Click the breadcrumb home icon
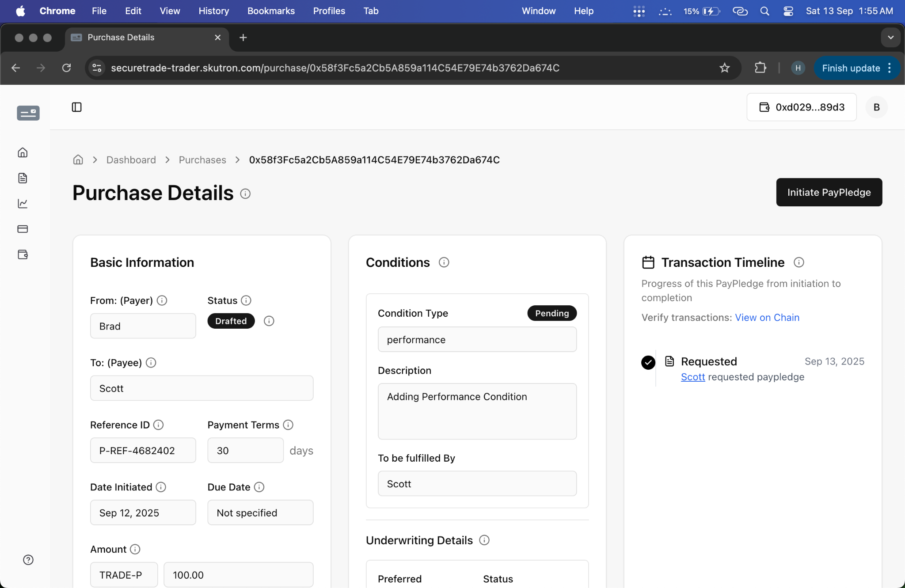 pos(78,159)
